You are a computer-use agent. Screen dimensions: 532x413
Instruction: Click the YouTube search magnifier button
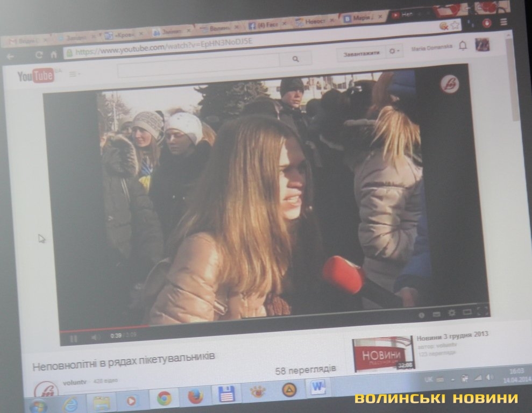coord(295,60)
